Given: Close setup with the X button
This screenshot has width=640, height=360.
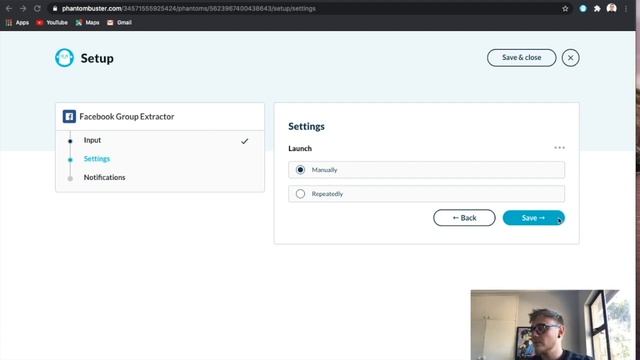Looking at the screenshot, I should [x=570, y=58].
